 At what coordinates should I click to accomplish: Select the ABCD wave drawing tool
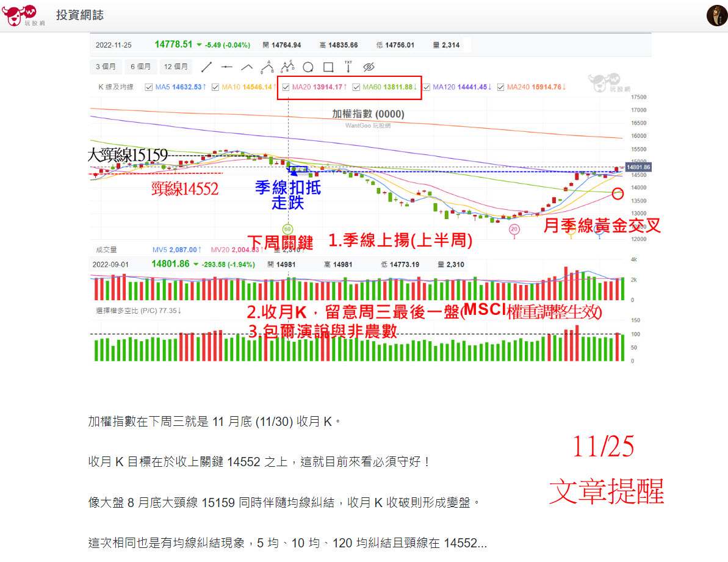287,67
